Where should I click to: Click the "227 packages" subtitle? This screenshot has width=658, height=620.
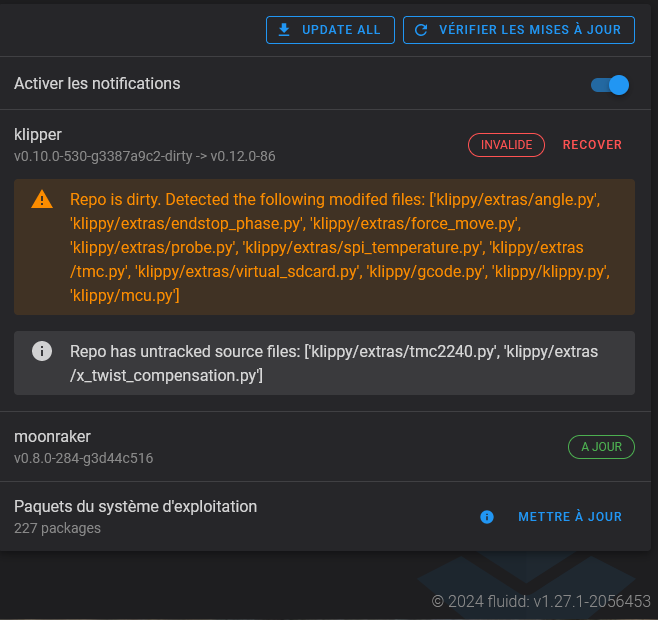click(57, 528)
